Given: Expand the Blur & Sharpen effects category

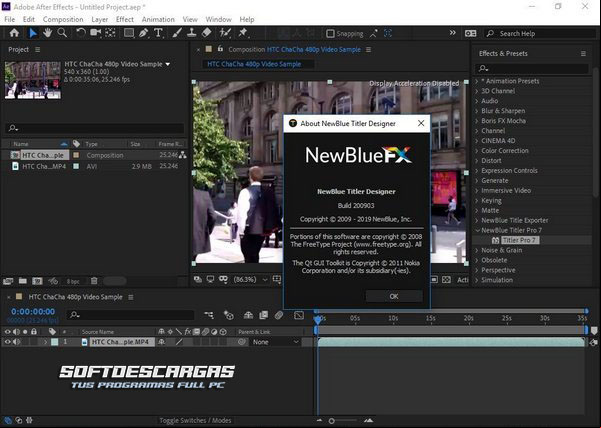Looking at the screenshot, I should pos(477,111).
